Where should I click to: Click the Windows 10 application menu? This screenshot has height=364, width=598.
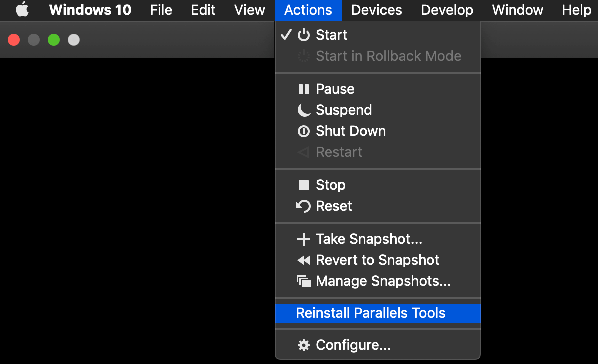[90, 10]
